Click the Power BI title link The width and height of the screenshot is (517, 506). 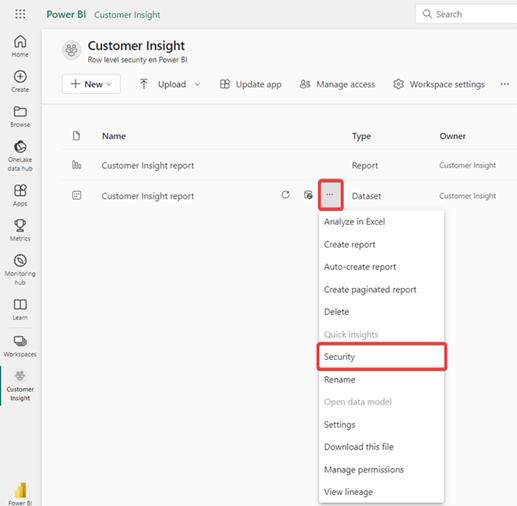tap(66, 14)
